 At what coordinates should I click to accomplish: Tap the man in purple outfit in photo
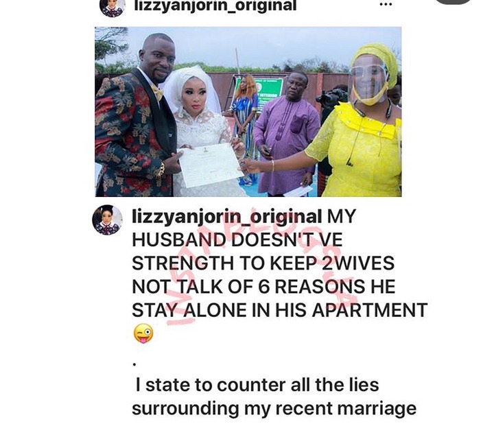tap(285, 134)
